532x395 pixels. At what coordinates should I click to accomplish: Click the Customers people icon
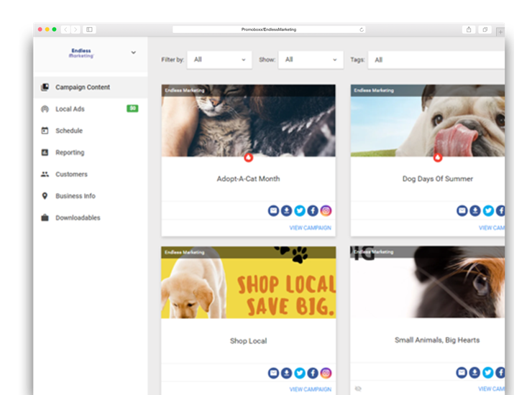[x=45, y=174]
